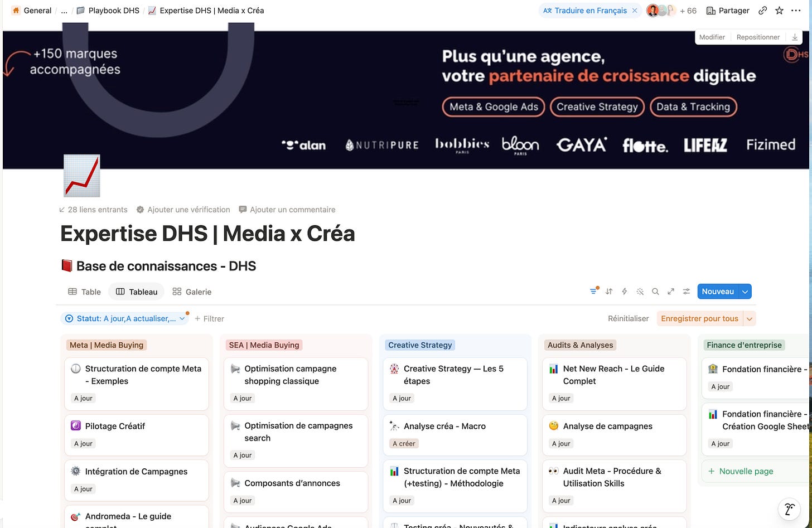Click the gear icon on the Intégration de Campagnes card

point(76,471)
